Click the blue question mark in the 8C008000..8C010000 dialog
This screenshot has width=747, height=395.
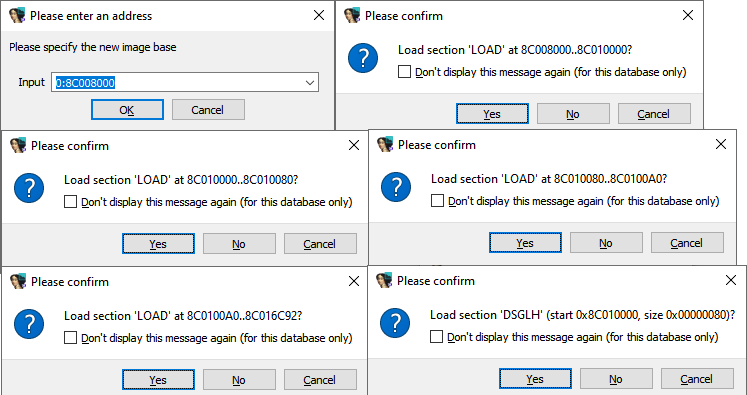click(x=363, y=58)
